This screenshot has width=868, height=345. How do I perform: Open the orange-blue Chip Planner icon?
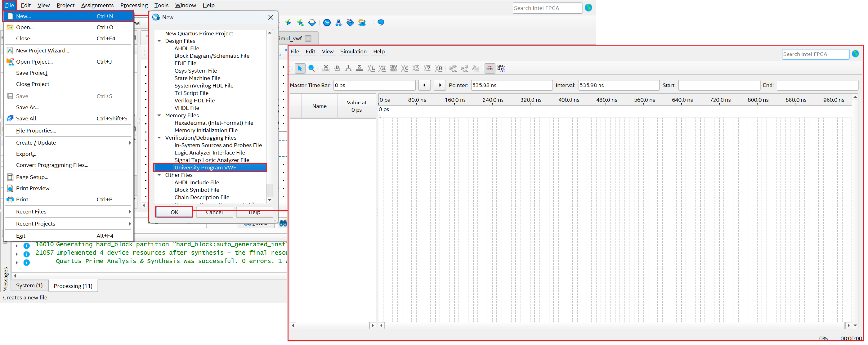pyautogui.click(x=362, y=23)
